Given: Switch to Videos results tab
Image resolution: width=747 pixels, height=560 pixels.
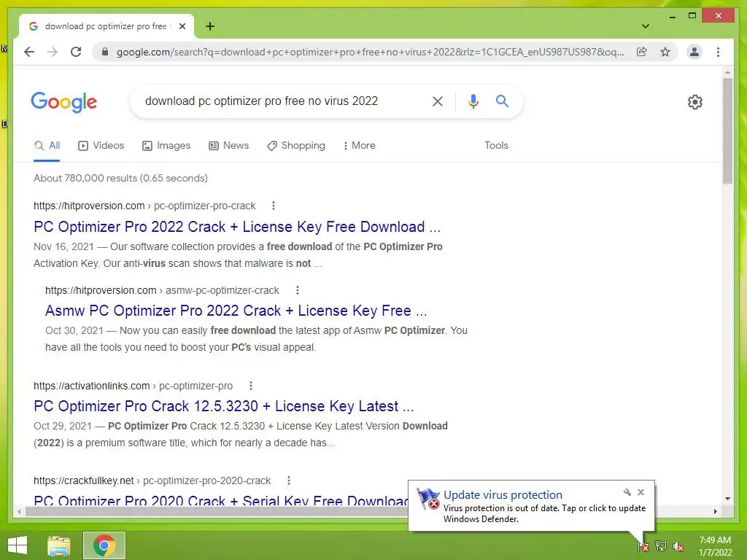Looking at the screenshot, I should [101, 146].
